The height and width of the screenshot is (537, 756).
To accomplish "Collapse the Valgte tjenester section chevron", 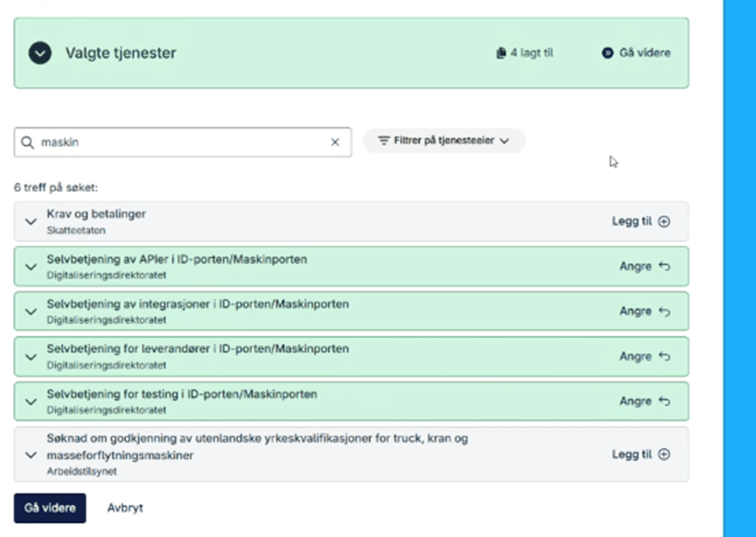I will tap(39, 53).
